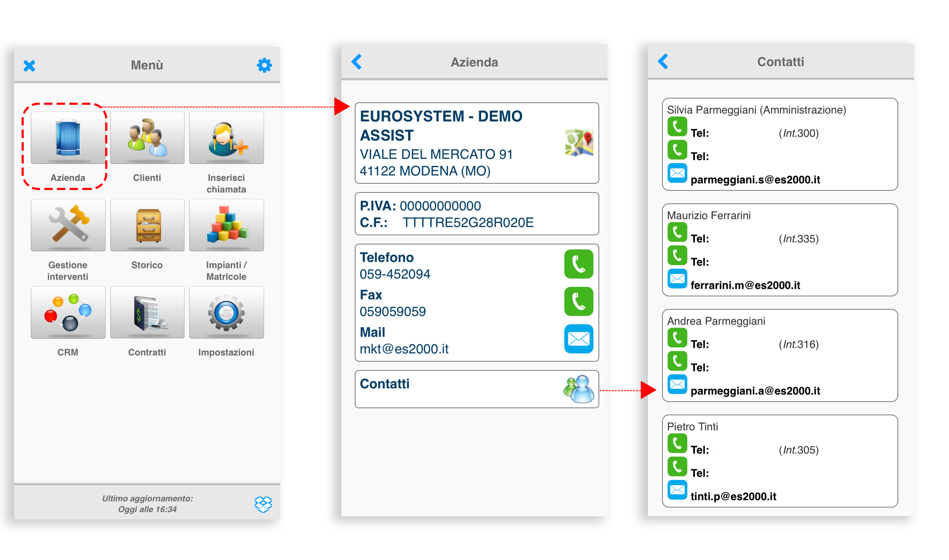Screen dimensions: 949x560
Task: Select C.F. TTTTRE52G28R020E value
Action: point(468,222)
